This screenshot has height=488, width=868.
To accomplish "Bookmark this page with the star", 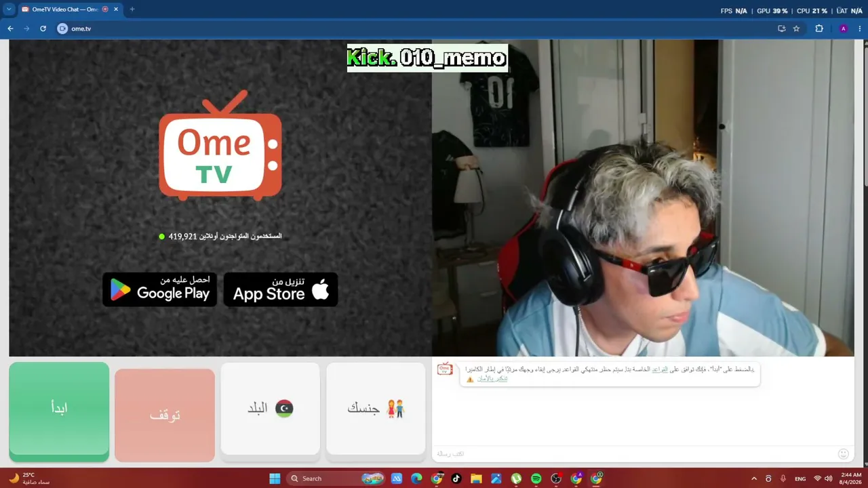I will pyautogui.click(x=796, y=28).
